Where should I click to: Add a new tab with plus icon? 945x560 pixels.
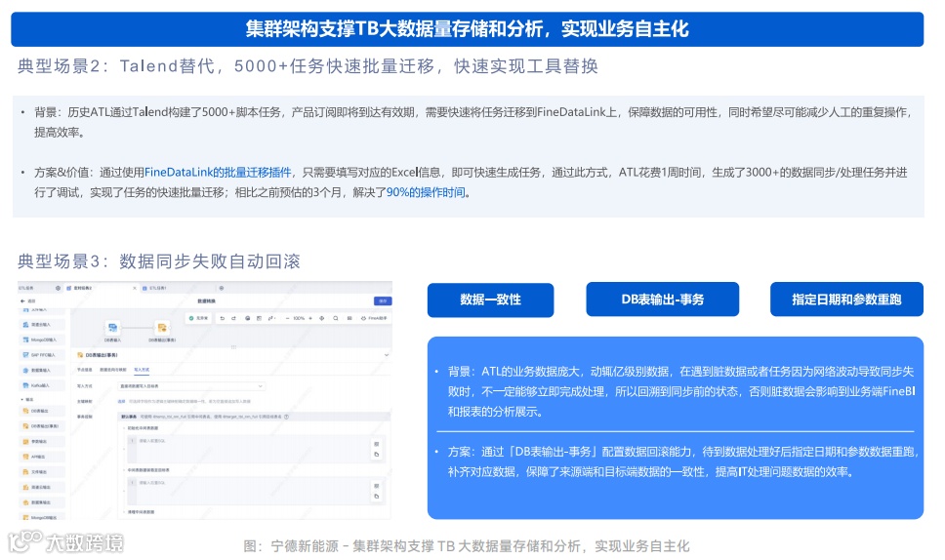pyautogui.click(x=222, y=288)
